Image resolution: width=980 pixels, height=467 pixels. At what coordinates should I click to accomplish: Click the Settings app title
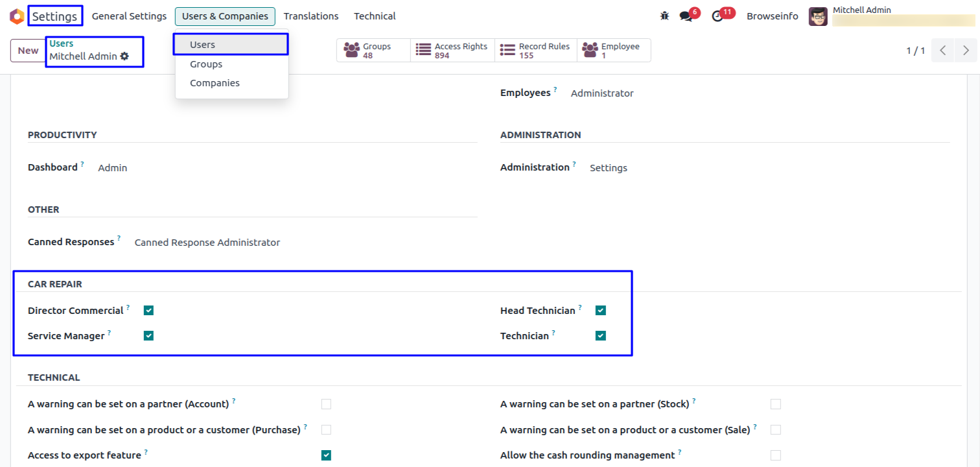(x=56, y=16)
